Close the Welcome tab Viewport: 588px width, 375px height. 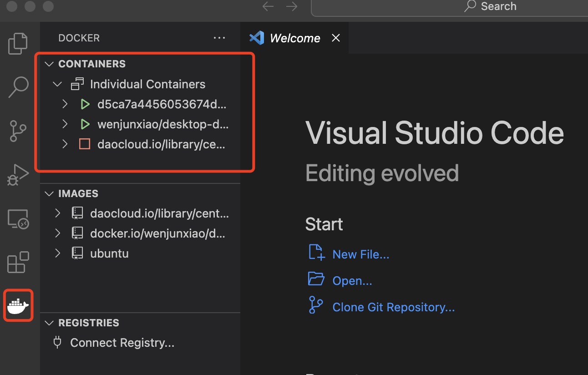pos(336,38)
